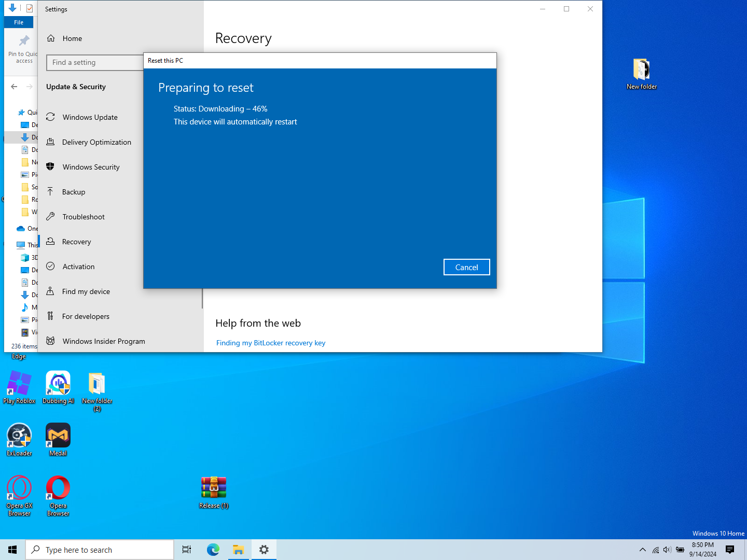Go to Backup settings
The image size is (747, 560).
73,192
